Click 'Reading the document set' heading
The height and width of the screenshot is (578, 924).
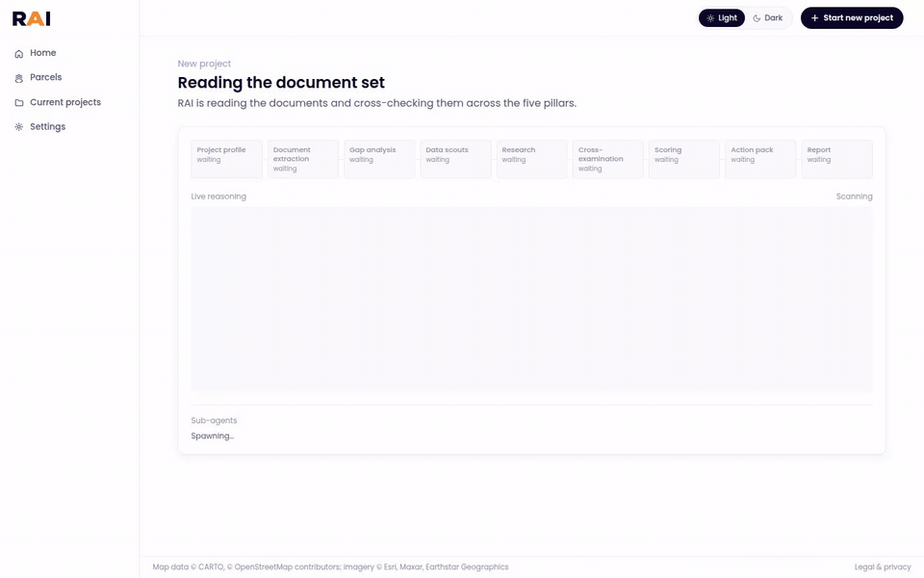tap(281, 83)
